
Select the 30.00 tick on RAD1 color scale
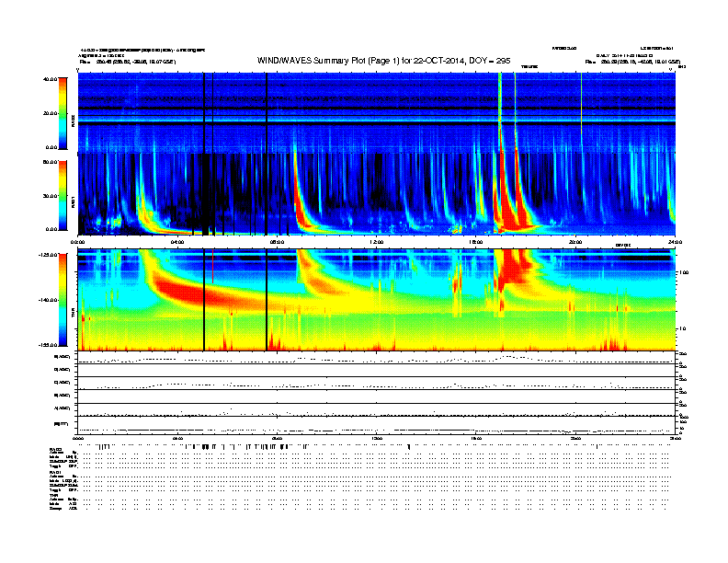[x=50, y=196]
